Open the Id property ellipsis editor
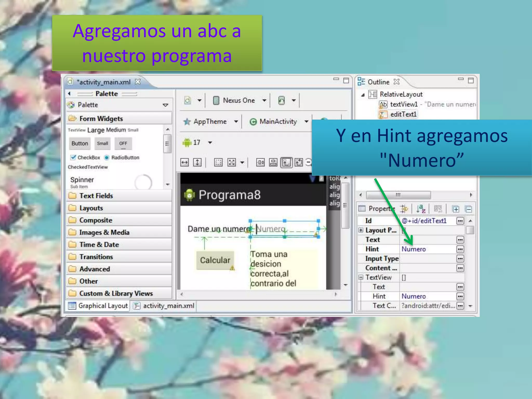532x399 pixels. coord(460,221)
